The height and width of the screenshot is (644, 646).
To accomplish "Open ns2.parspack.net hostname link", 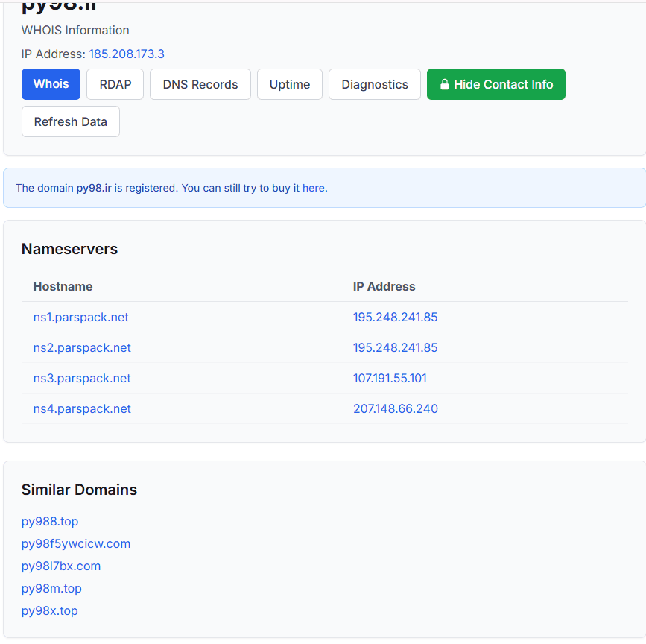I will [82, 347].
